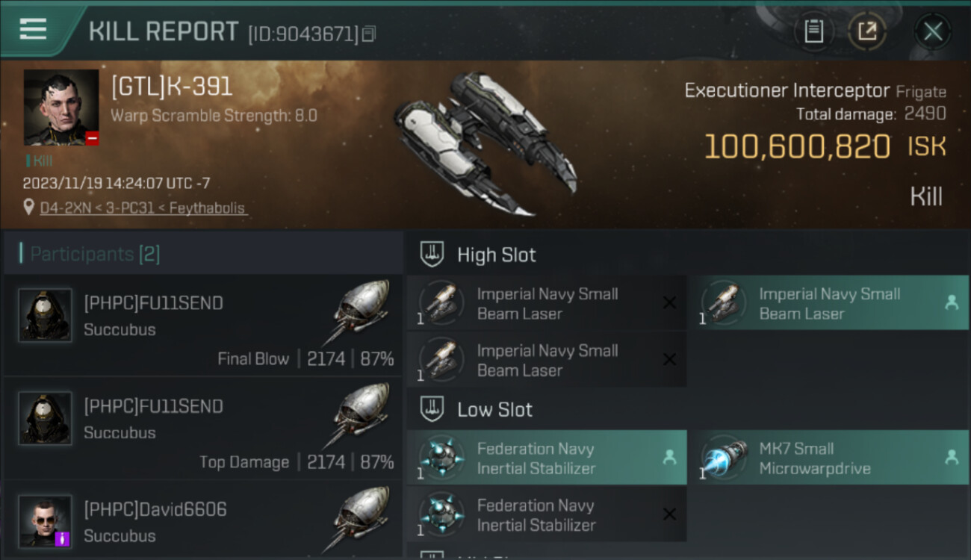Screen dimensions: 971x560
Task: Click the MK7 Small Microwarpdrive module icon
Action: [724, 457]
